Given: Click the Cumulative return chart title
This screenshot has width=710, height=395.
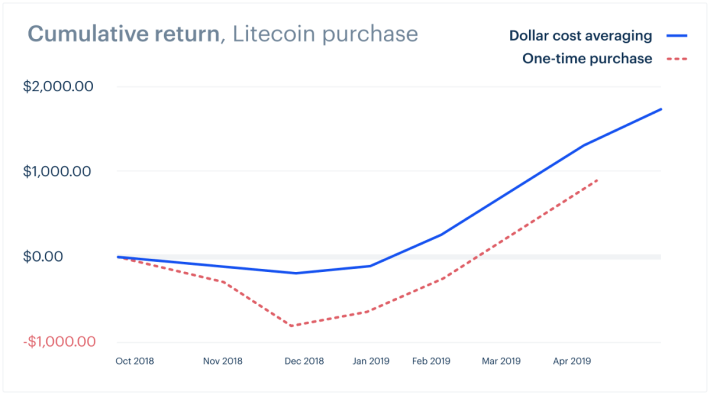Looking at the screenshot, I should [x=124, y=34].
